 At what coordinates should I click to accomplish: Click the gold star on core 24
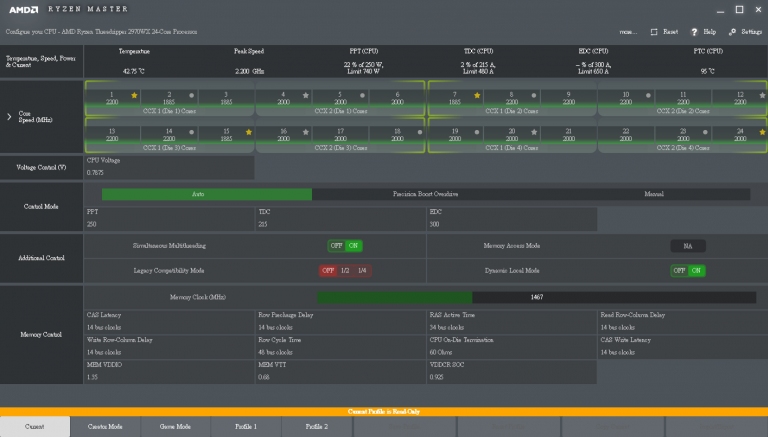(x=763, y=132)
